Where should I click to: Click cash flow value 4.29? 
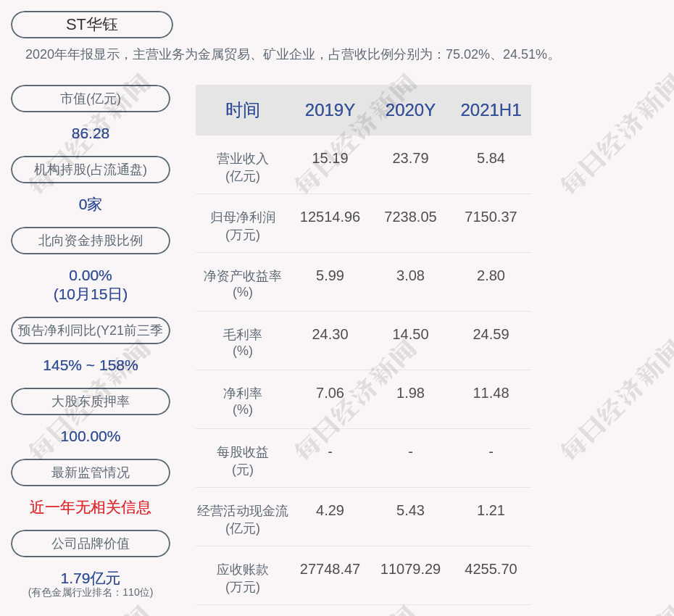point(330,510)
